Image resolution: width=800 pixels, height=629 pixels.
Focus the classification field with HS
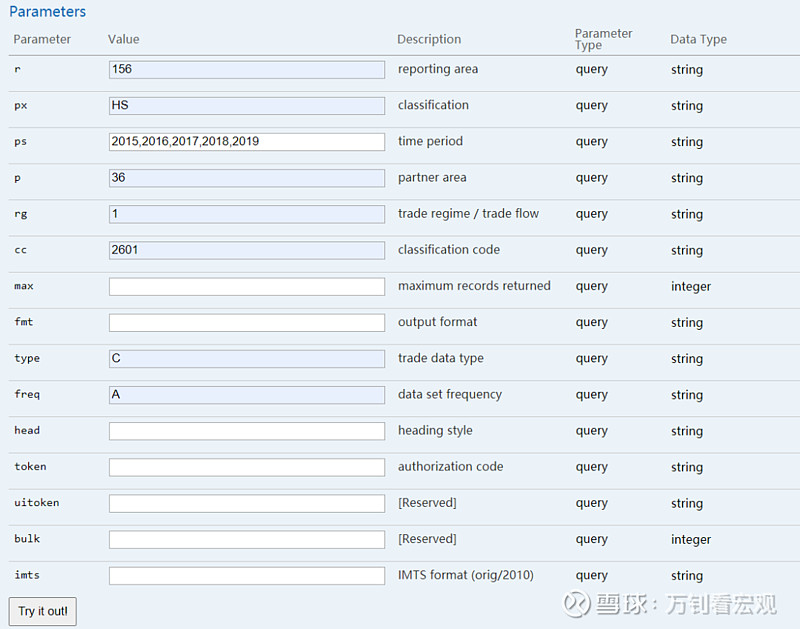pos(247,106)
